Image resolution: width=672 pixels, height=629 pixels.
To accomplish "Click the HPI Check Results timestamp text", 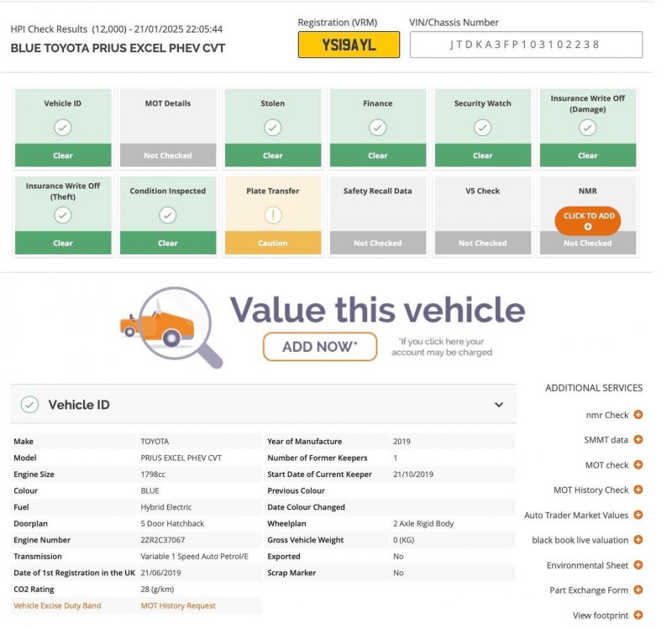I will pyautogui.click(x=117, y=29).
